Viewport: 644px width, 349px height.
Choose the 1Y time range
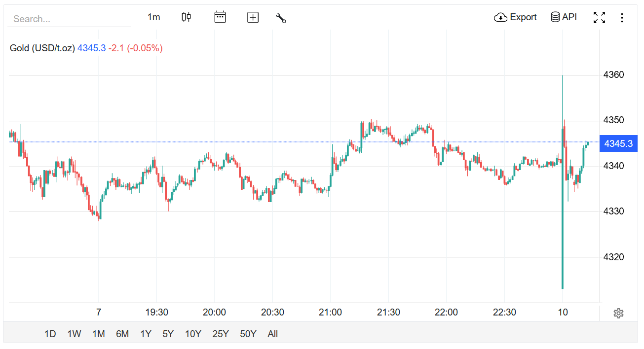[146, 334]
